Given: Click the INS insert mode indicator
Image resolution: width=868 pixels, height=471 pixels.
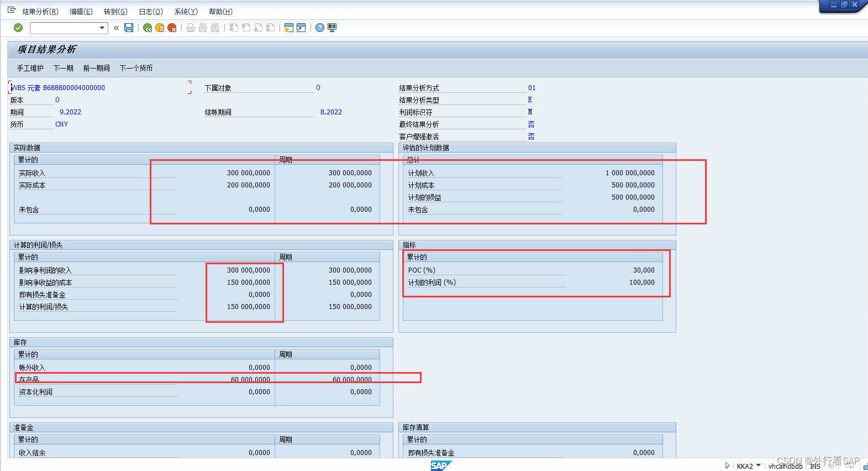Looking at the screenshot, I should tap(815, 466).
